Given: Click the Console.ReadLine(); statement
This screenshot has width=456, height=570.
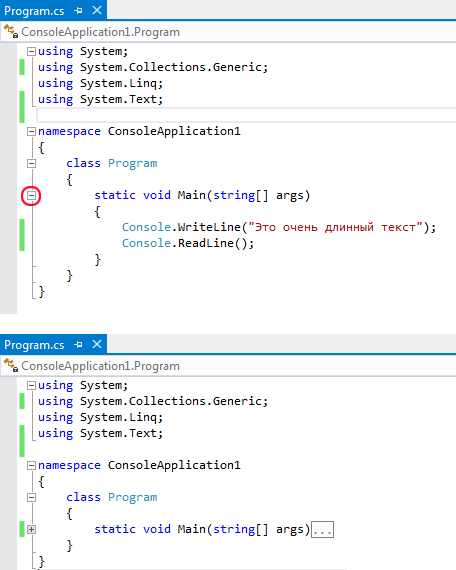Looking at the screenshot, I should tap(188, 243).
